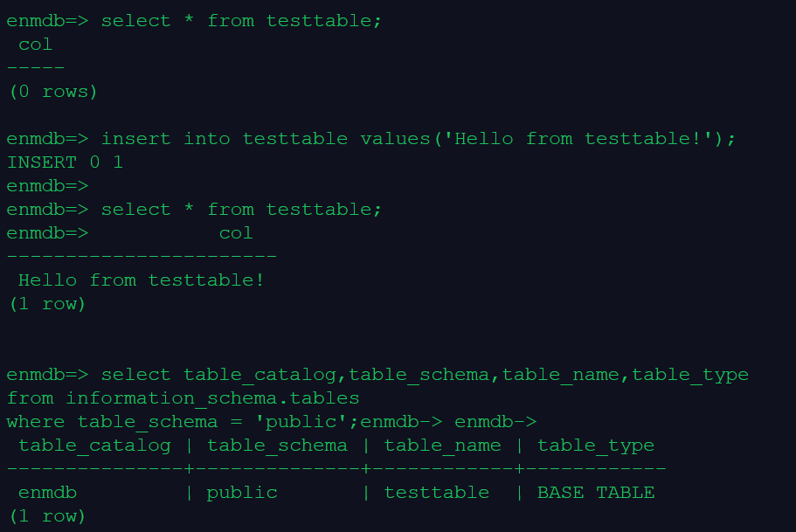The height and width of the screenshot is (532, 796).
Task: Click the (0 rows) result text
Action: coord(52,92)
